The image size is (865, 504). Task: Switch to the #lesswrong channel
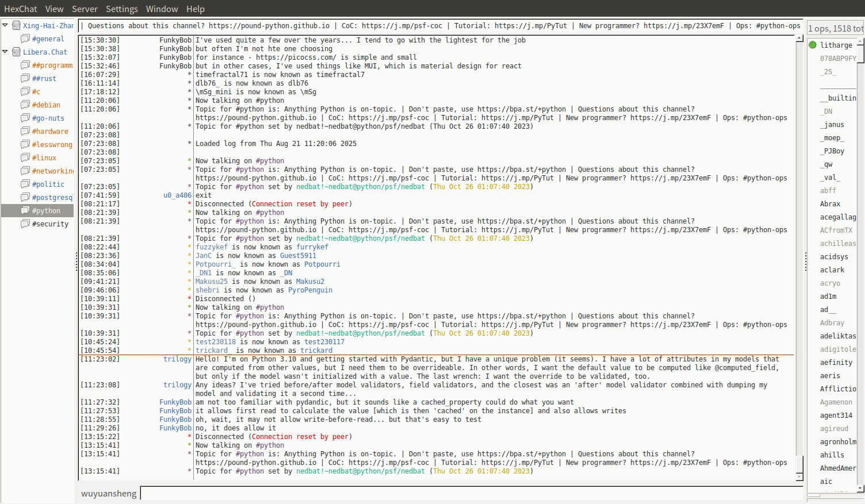52,144
